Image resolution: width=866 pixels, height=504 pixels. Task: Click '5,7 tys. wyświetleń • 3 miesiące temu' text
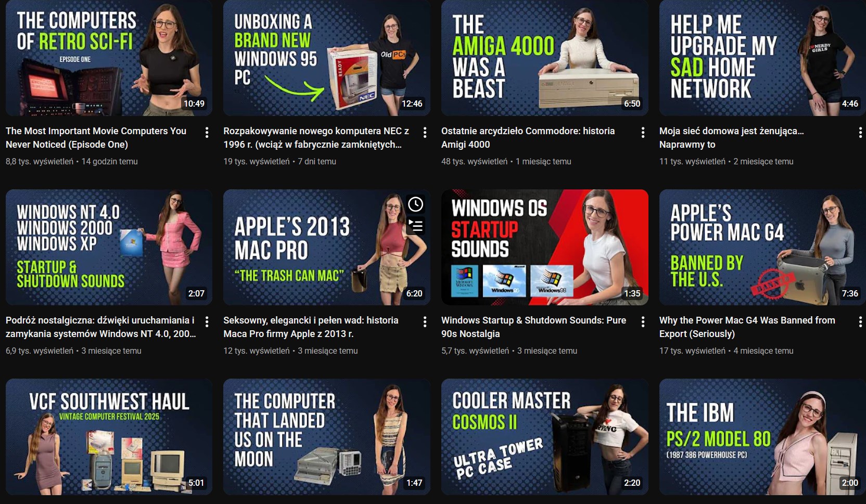pyautogui.click(x=509, y=351)
